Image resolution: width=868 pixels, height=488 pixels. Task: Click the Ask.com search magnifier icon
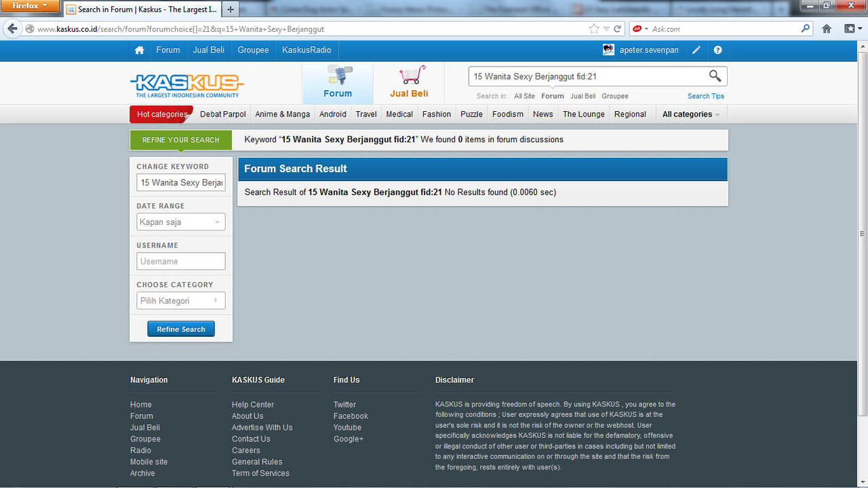tap(806, 28)
